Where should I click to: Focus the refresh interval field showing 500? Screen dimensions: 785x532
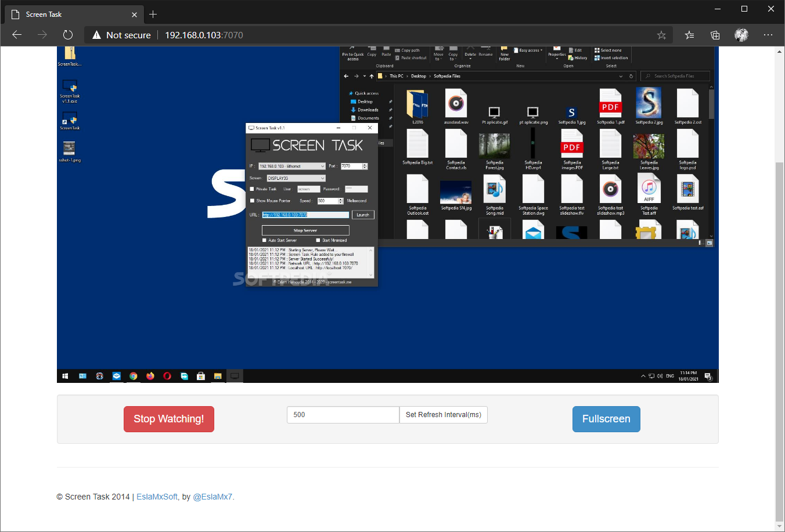(x=343, y=415)
